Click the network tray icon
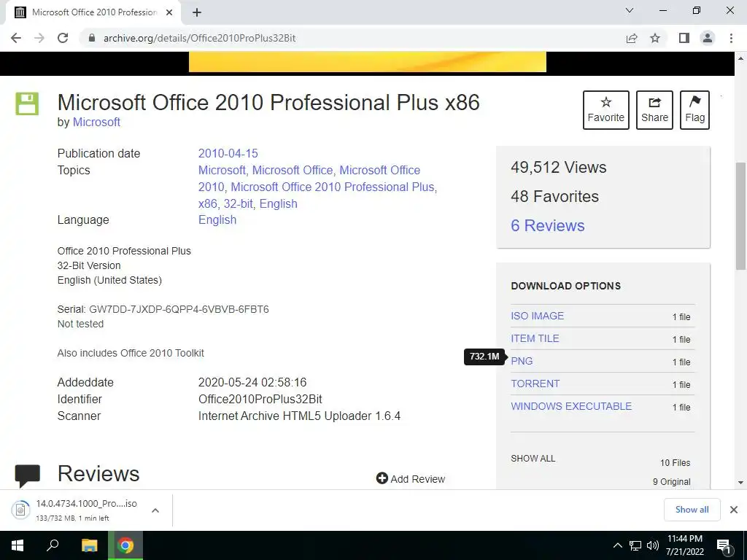This screenshot has height=560, width=747. [x=635, y=545]
